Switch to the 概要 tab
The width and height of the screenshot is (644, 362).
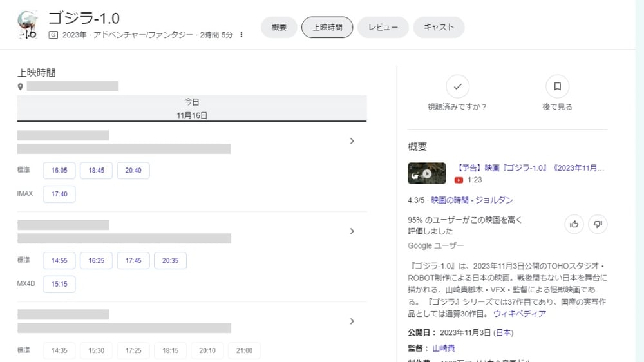click(279, 28)
